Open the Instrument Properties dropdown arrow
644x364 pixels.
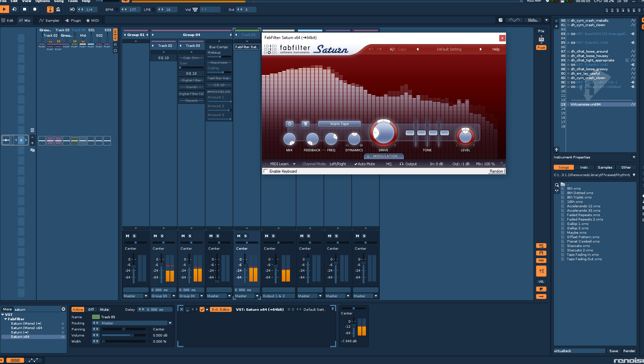(x=634, y=157)
